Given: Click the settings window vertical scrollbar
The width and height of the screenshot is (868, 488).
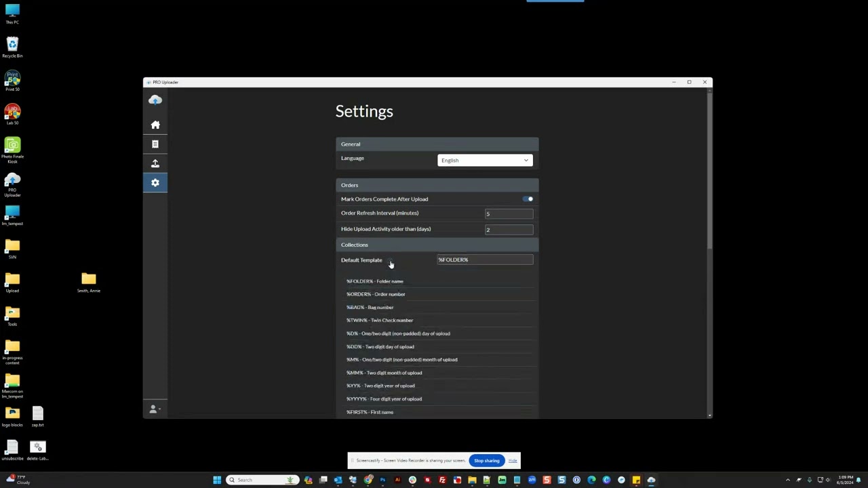Looking at the screenshot, I should tap(709, 169).
